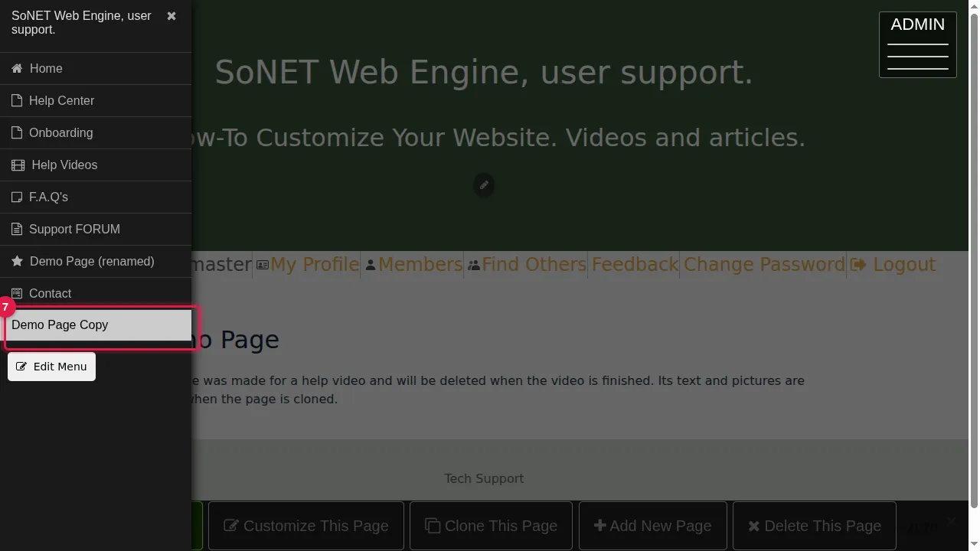Click the Tech Support footer text

(484, 478)
